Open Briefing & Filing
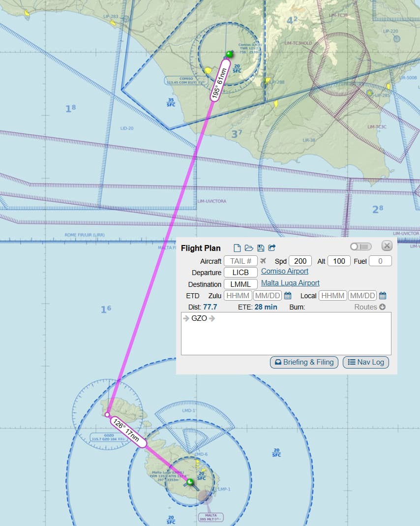Viewport: 420px width, 526px height. [304, 362]
